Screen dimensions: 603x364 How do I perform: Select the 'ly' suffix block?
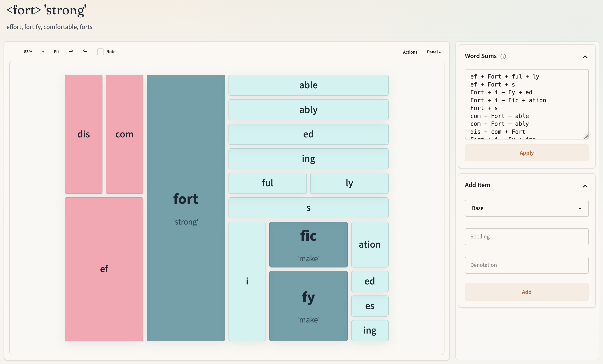tap(349, 183)
